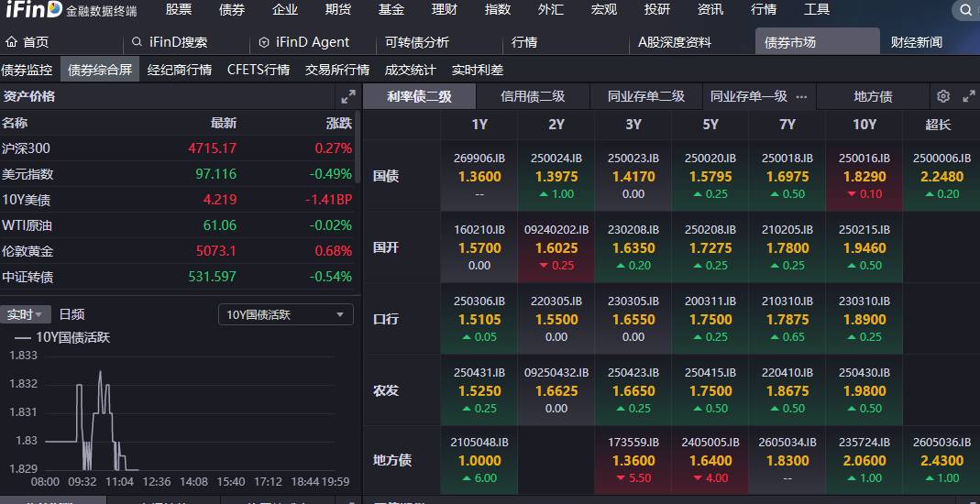Sort by the 涨跌 column header

(x=339, y=123)
